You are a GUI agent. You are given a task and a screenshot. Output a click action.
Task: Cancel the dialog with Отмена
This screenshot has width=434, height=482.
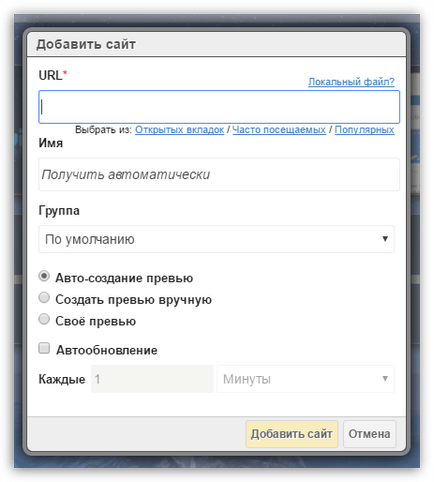(370, 434)
